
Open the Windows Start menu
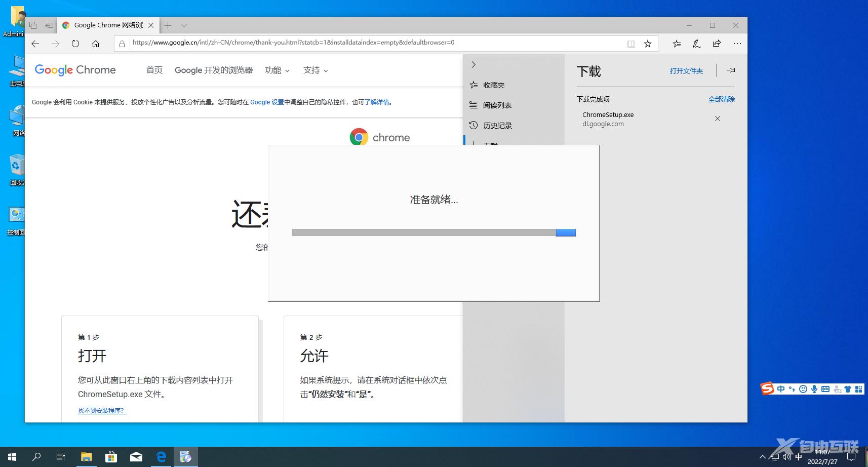12,457
